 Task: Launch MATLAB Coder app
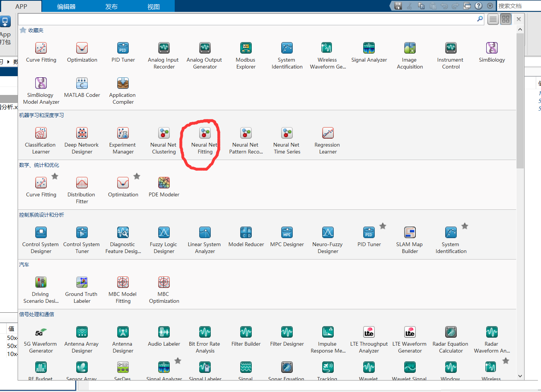82,88
